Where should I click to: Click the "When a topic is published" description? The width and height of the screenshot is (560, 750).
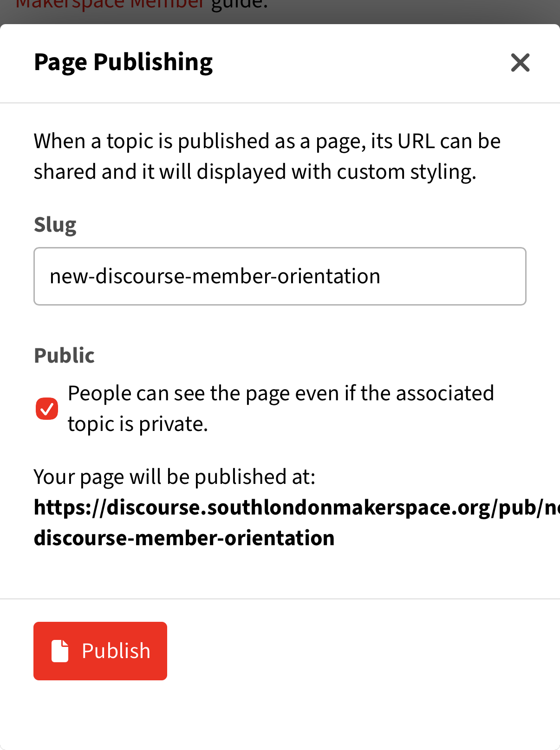[x=267, y=141]
